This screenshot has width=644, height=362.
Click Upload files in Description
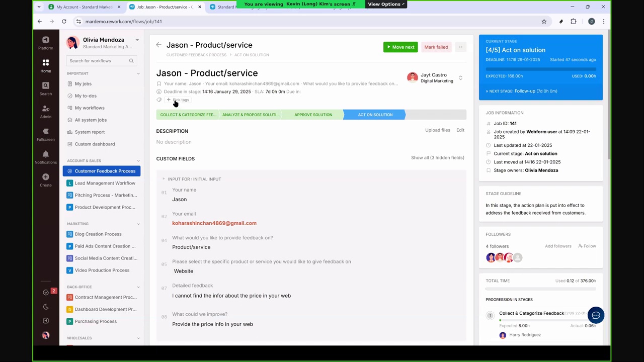[x=438, y=130]
